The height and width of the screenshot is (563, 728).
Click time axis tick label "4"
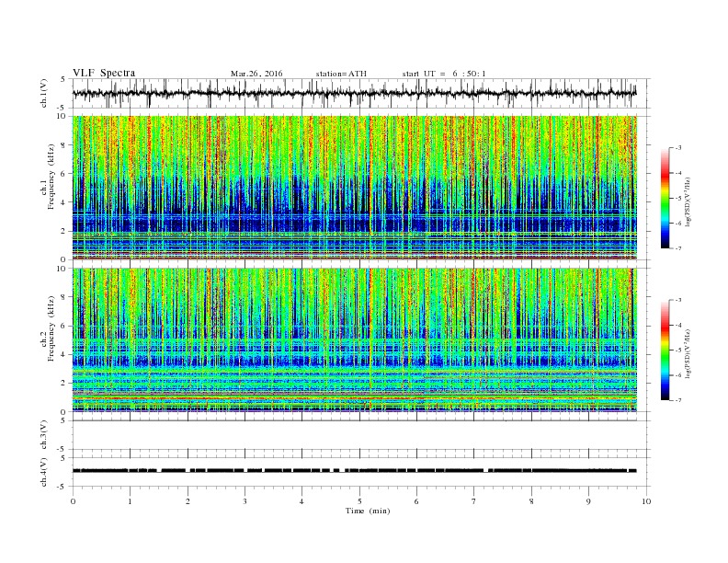click(x=302, y=501)
